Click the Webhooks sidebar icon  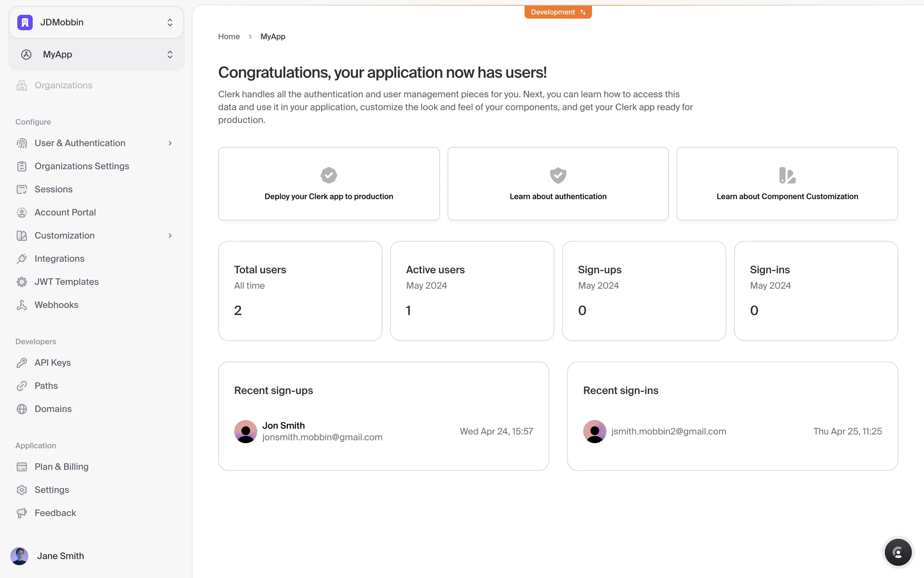click(22, 305)
